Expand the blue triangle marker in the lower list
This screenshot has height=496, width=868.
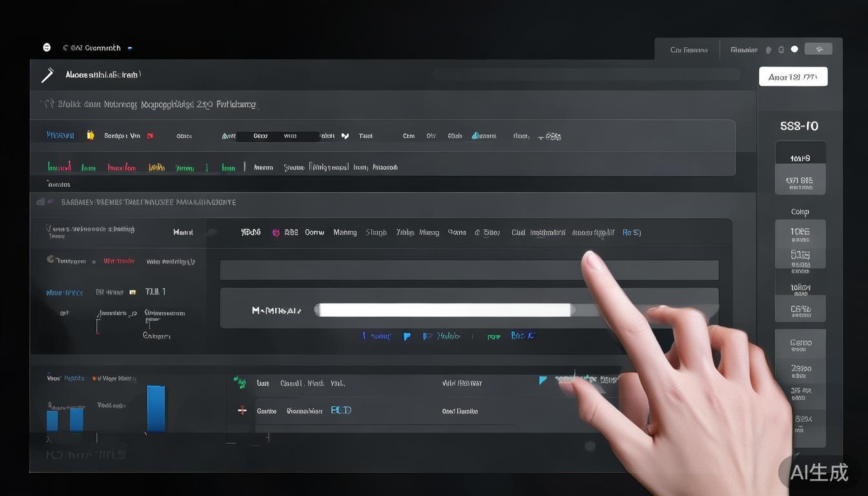tap(543, 380)
